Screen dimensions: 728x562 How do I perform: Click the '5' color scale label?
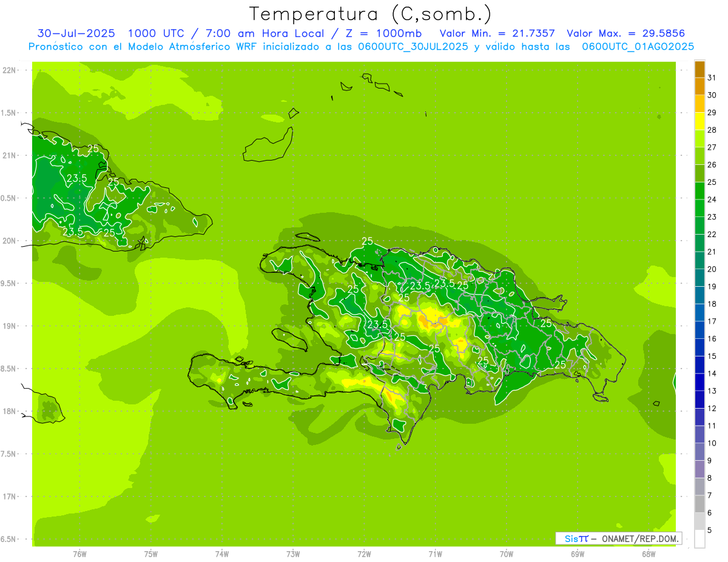pyautogui.click(x=710, y=530)
